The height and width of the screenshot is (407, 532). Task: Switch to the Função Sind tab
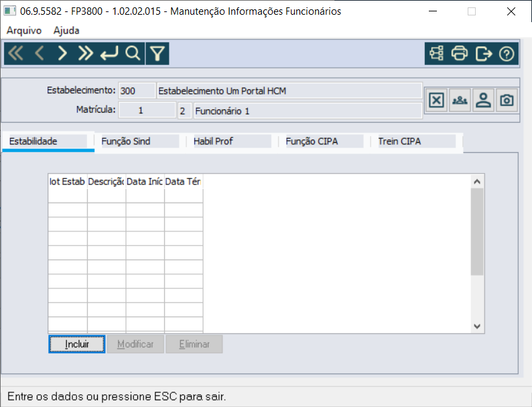point(140,141)
